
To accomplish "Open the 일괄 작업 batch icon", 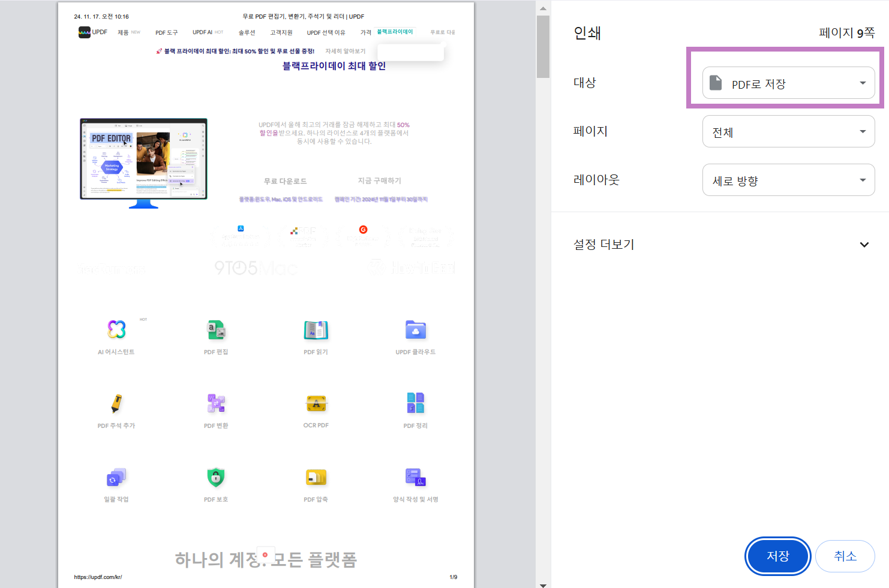I will coord(116,477).
